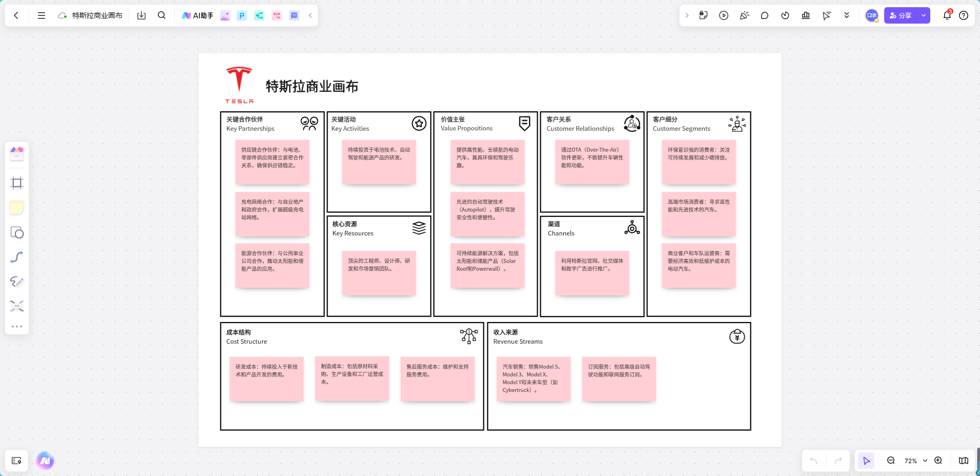
Task: Select the 汽车销售 Cybertruck sticky note
Action: pyautogui.click(x=533, y=379)
